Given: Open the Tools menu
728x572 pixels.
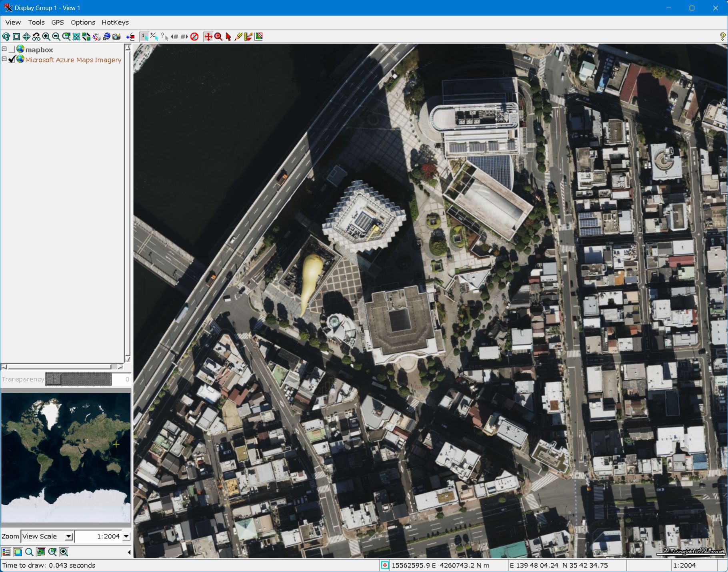Looking at the screenshot, I should 36,22.
